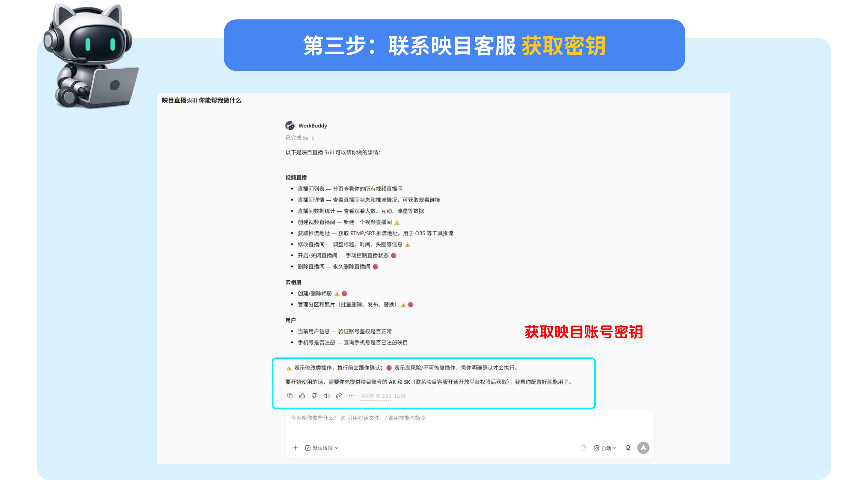The height and width of the screenshot is (486, 868).
Task: Click the 删除直播间 bullet line
Action: [x=338, y=267]
